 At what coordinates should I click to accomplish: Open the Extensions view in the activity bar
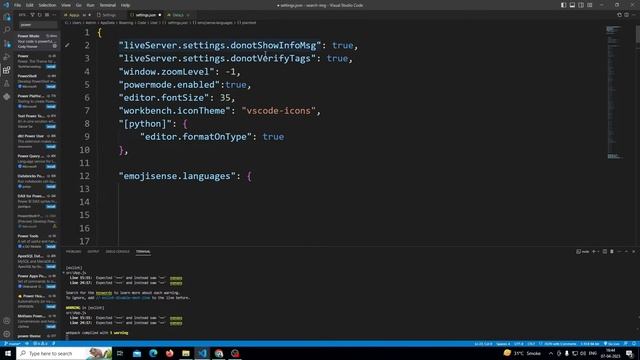(x=7, y=70)
